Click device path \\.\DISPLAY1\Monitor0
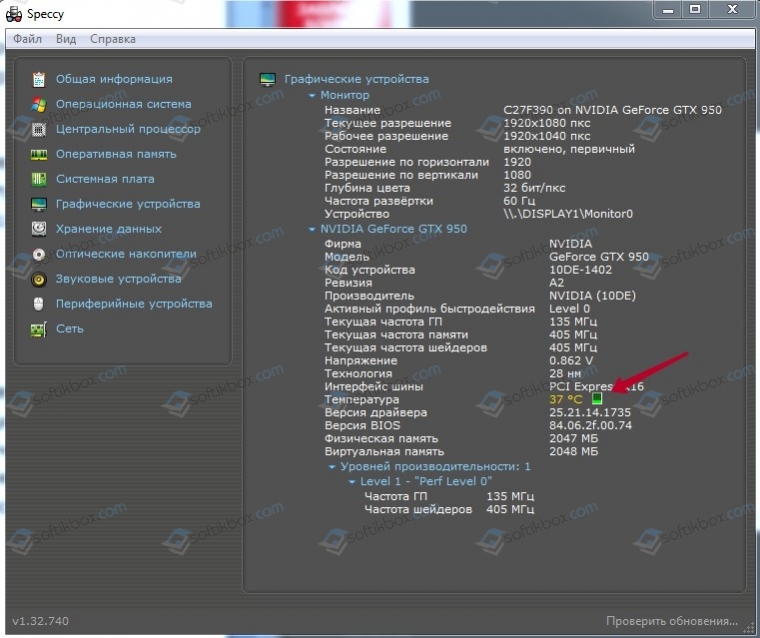This screenshot has width=760, height=638. click(x=568, y=214)
